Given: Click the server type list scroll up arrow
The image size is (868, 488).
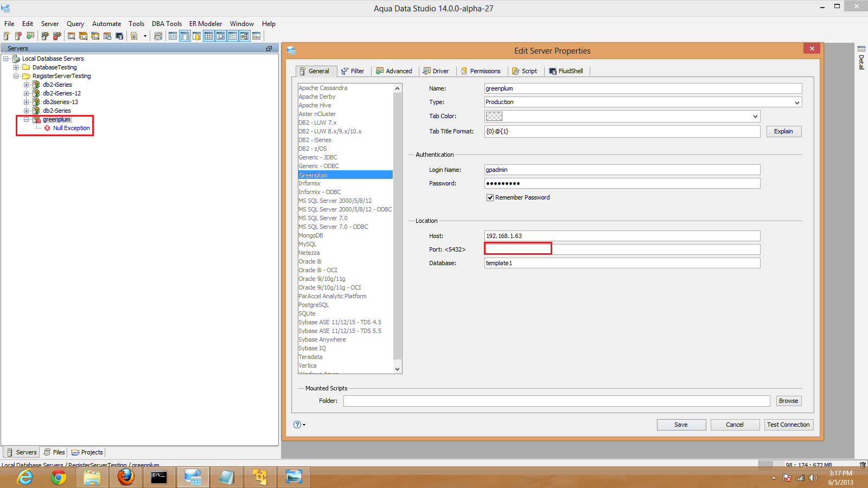Looking at the screenshot, I should pyautogui.click(x=398, y=88).
